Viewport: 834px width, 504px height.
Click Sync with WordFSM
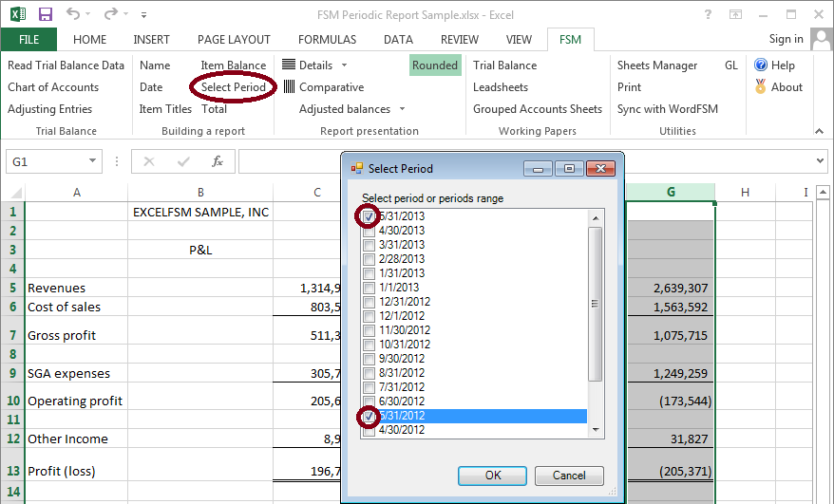point(668,108)
